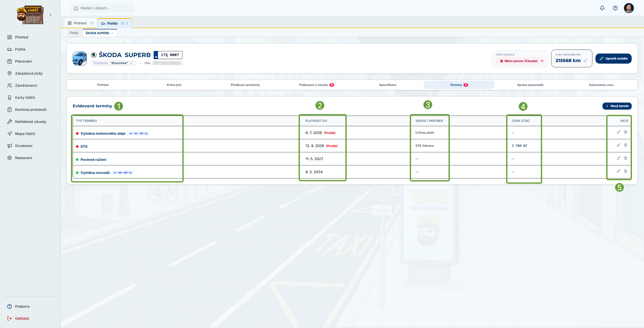
Task: Delete the Povinné ručení term
Action: [625, 158]
